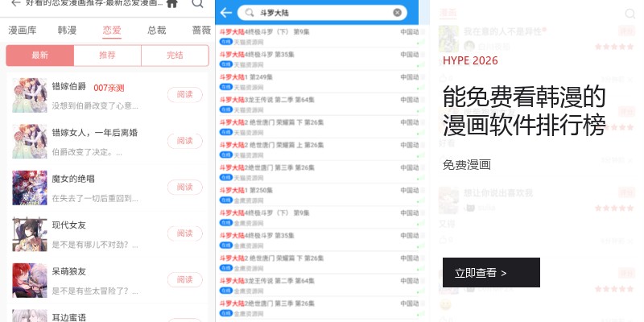Click 在线 badge of 第250集 row
The image size is (644, 322).
click(x=226, y=200)
